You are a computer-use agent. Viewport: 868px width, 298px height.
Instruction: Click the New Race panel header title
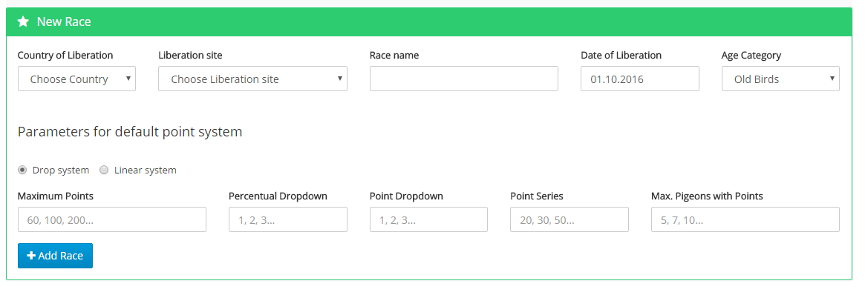[64, 22]
